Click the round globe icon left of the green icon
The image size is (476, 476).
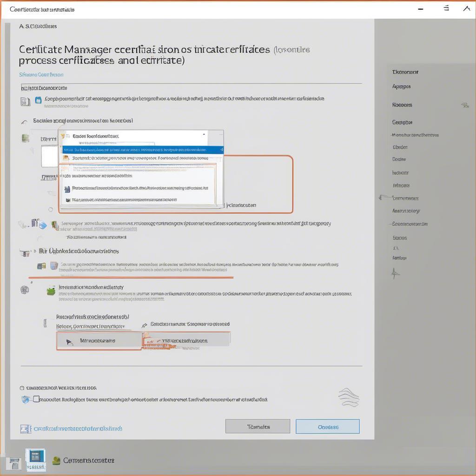pos(25,290)
